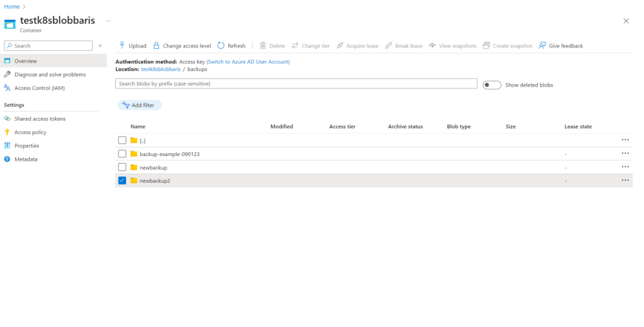Go to Access Control (IAM)
The height and width of the screenshot is (327, 644).
(39, 88)
